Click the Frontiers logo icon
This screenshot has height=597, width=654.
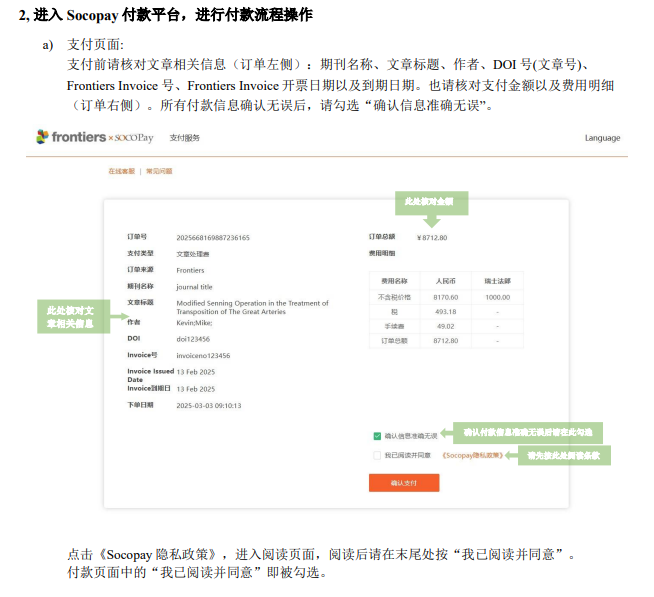pos(42,137)
